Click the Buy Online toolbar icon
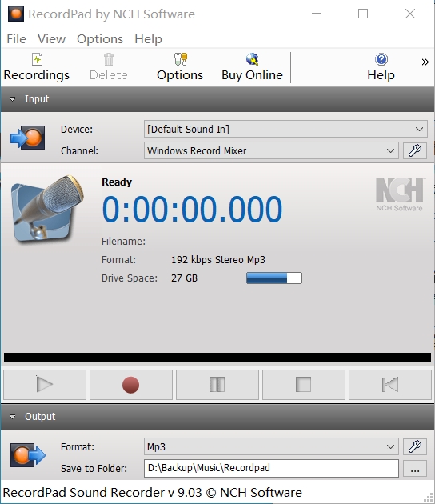The width and height of the screenshot is (435, 504). (252, 59)
